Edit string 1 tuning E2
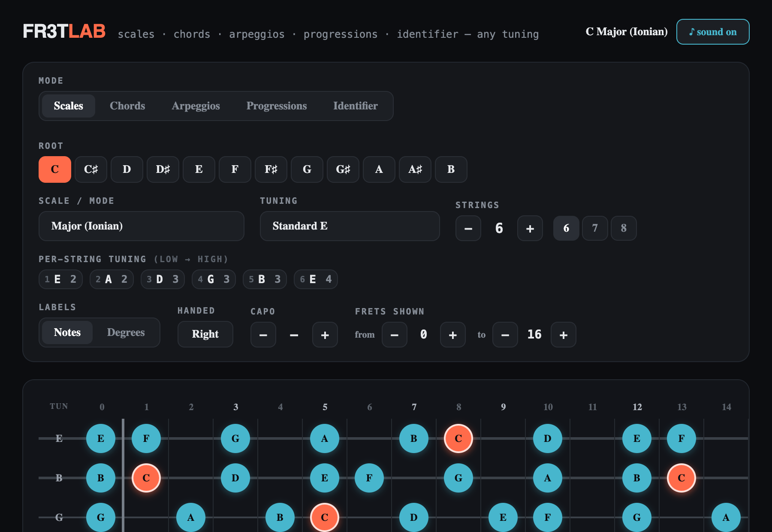The height and width of the screenshot is (532, 772). click(x=60, y=279)
